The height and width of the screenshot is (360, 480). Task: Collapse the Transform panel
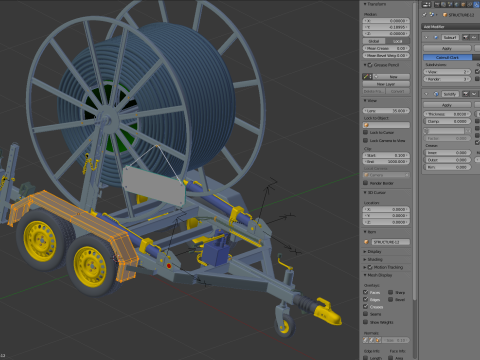(x=365, y=4)
